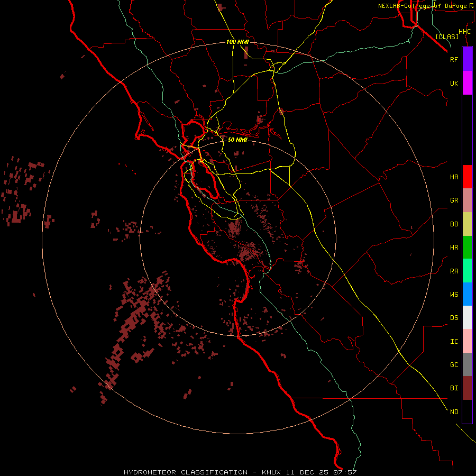The image size is (476, 476).
Task: Click the BI brown legend color block
Action: tap(467, 388)
